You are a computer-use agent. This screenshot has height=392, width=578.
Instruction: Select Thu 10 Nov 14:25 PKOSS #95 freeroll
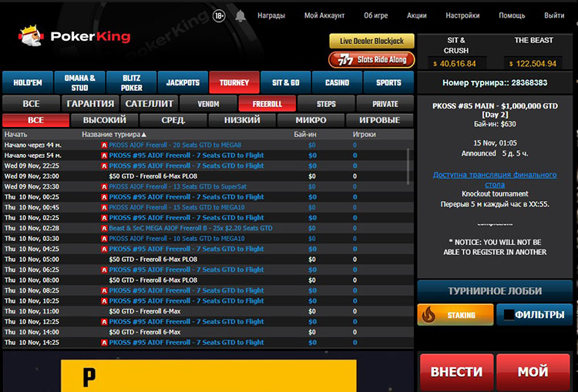[208, 342]
